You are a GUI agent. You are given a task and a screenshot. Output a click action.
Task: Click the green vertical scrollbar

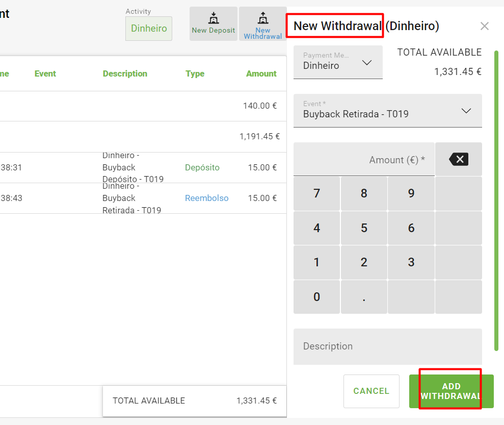coord(496,199)
